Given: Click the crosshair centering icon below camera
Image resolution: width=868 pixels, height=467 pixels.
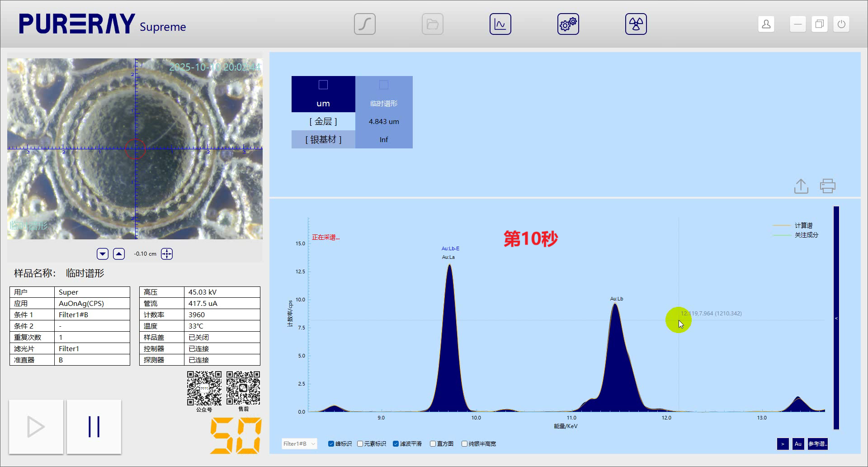Looking at the screenshot, I should (167, 254).
